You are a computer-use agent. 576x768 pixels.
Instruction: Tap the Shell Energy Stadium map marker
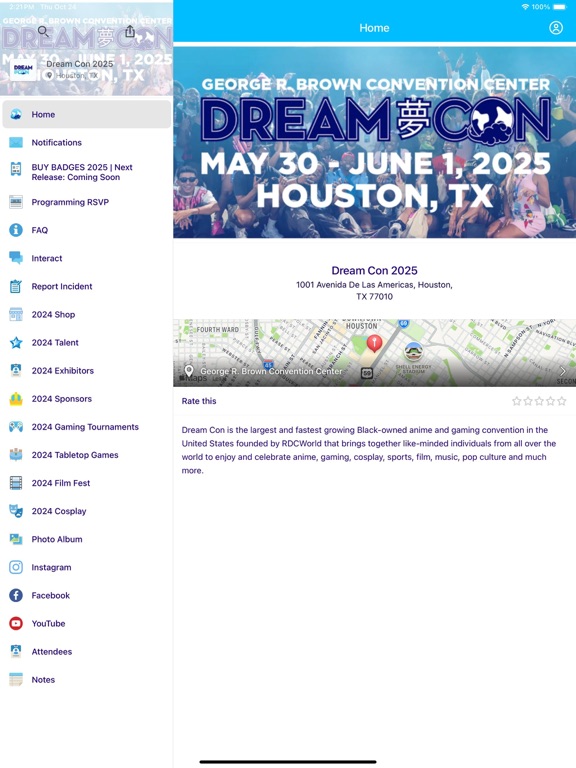click(414, 351)
